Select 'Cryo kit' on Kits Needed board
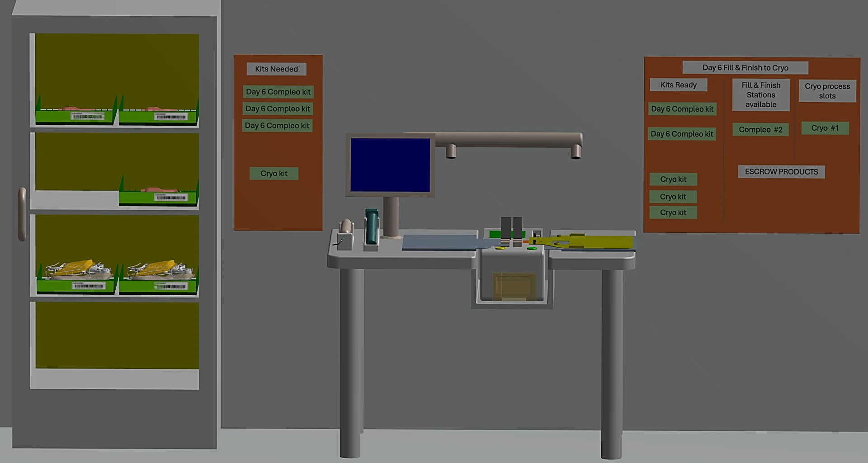Screen dimensions: 868x463 pyautogui.click(x=274, y=174)
